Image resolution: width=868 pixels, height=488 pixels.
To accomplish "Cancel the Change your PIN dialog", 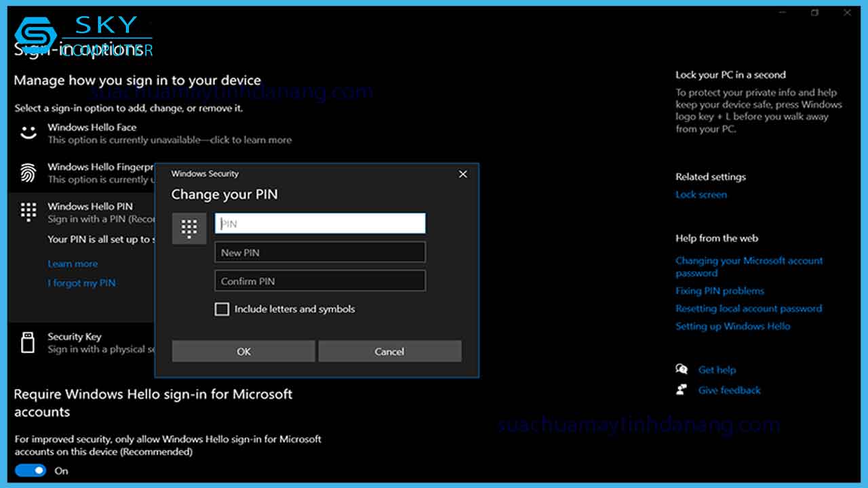I will click(x=389, y=351).
